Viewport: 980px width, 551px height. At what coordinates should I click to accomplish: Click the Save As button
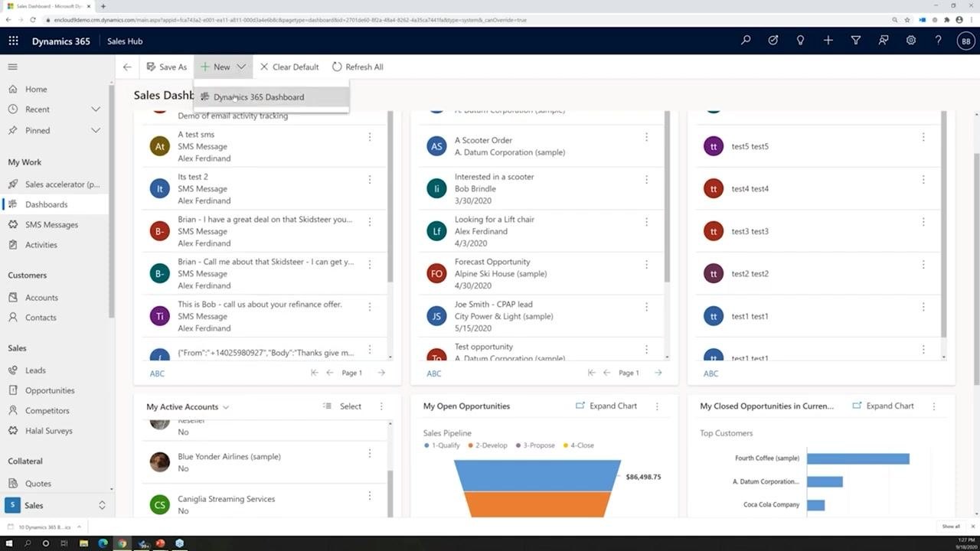pyautogui.click(x=166, y=67)
